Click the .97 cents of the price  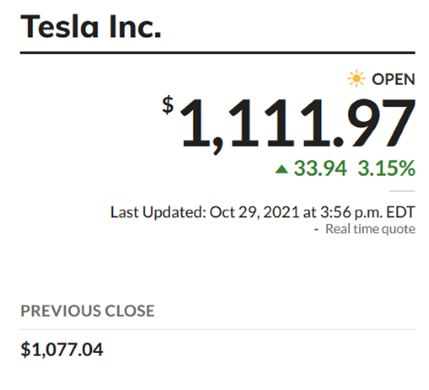point(373,123)
